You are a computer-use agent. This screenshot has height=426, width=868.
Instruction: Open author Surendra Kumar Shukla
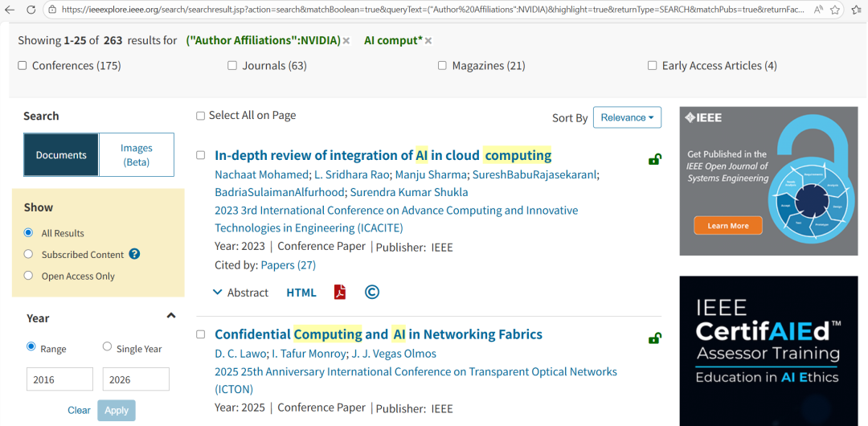[x=408, y=192]
